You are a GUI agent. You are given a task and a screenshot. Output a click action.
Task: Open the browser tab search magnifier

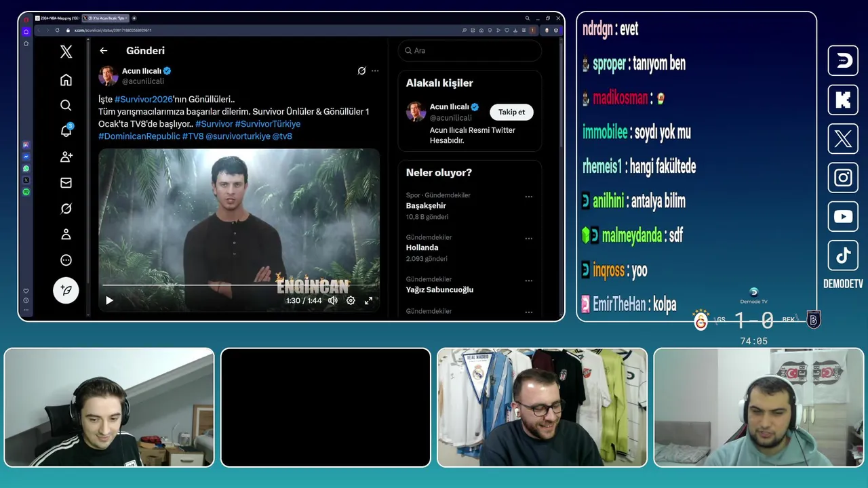[x=528, y=18]
